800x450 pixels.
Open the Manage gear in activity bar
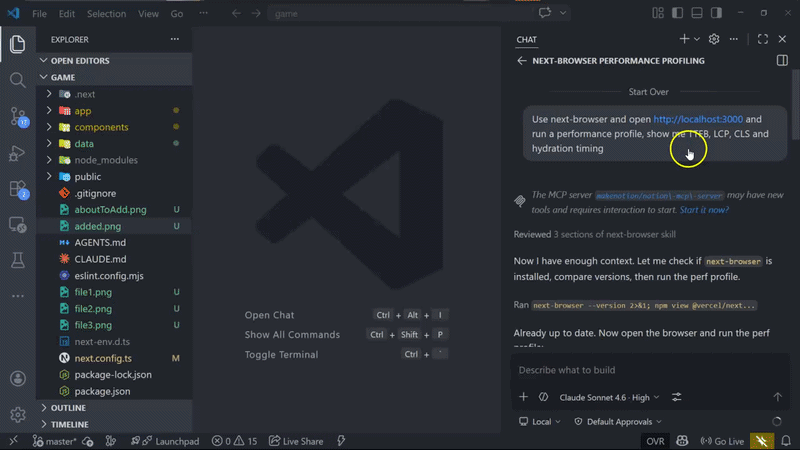[x=17, y=414]
